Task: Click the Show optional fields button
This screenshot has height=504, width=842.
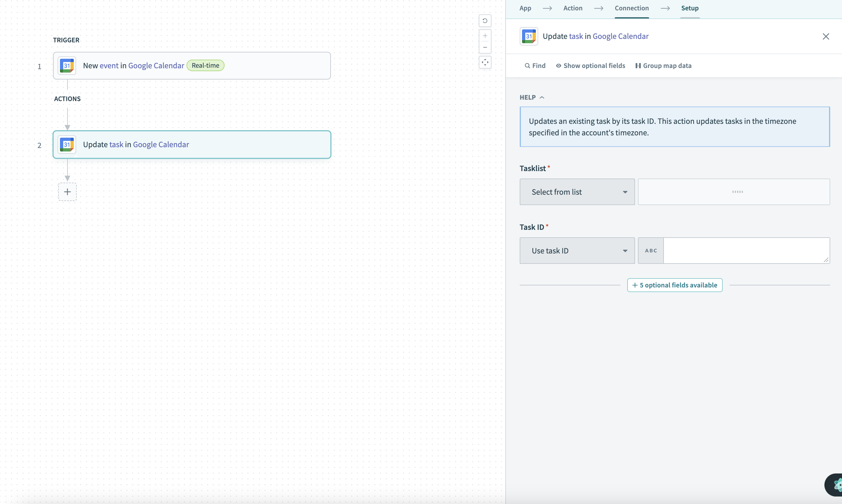Action: coord(590,65)
